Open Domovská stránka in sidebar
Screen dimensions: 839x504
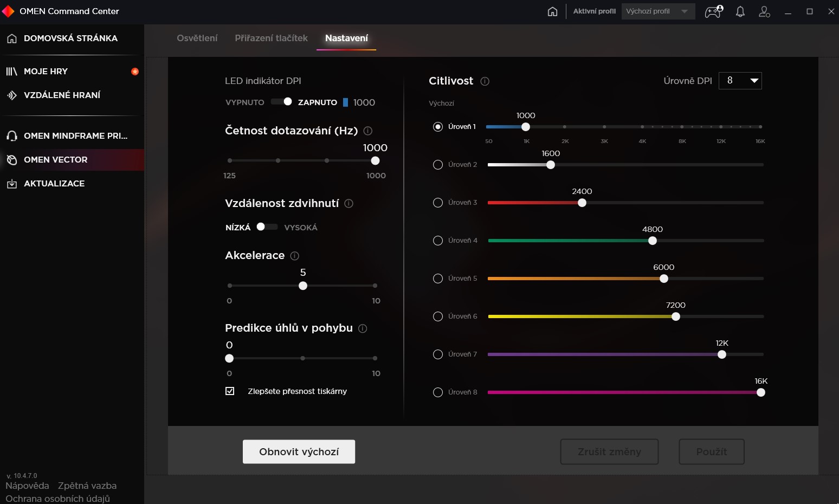pyautogui.click(x=72, y=38)
